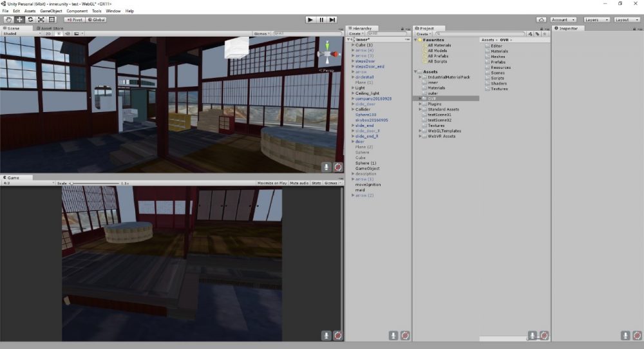Select the Rotate tool
Image resolution: width=644 pixels, height=349 pixels.
coord(30,20)
